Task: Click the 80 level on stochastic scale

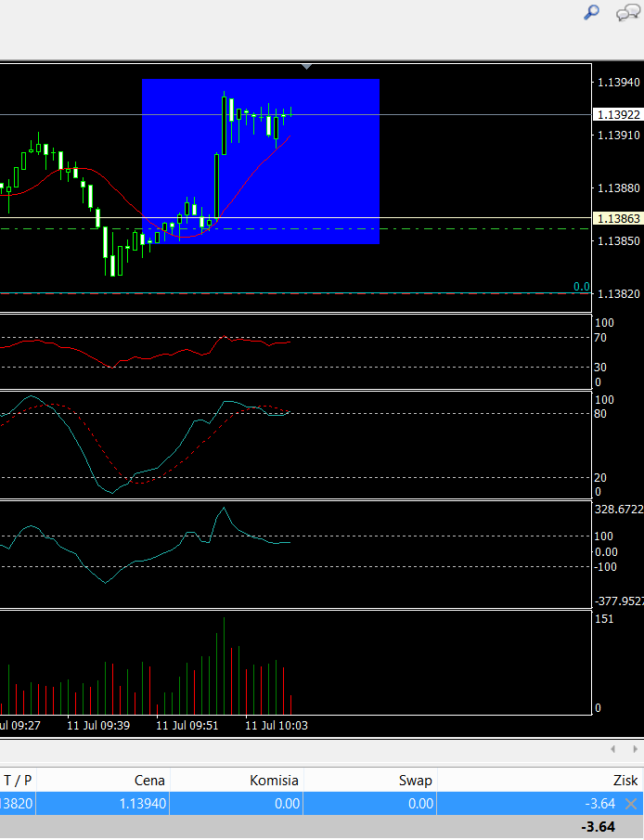Action: click(x=600, y=414)
